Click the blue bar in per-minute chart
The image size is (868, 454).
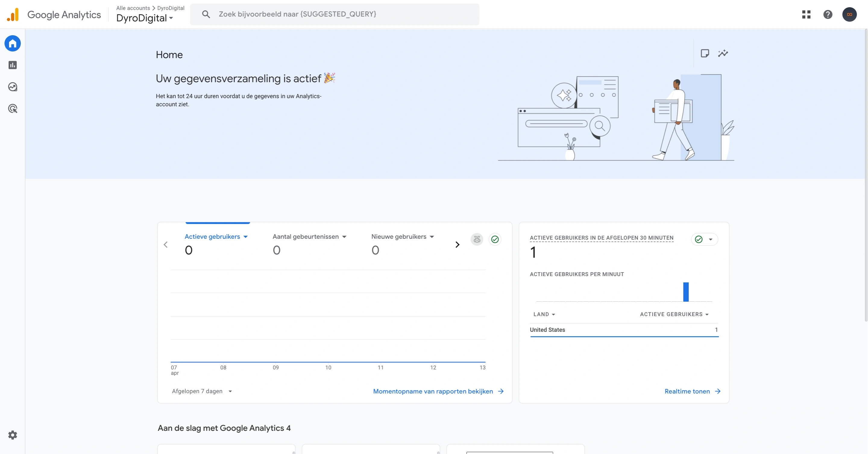tap(686, 292)
